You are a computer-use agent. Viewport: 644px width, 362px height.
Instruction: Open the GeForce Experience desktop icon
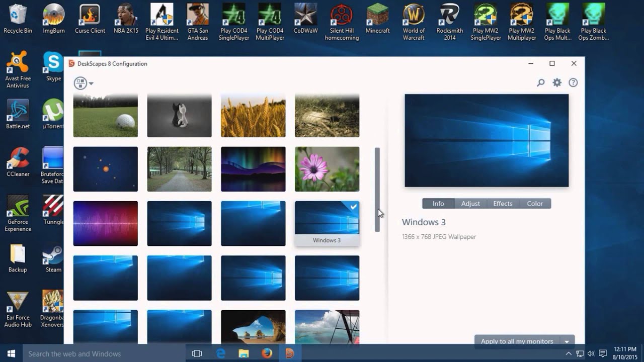pos(18,213)
